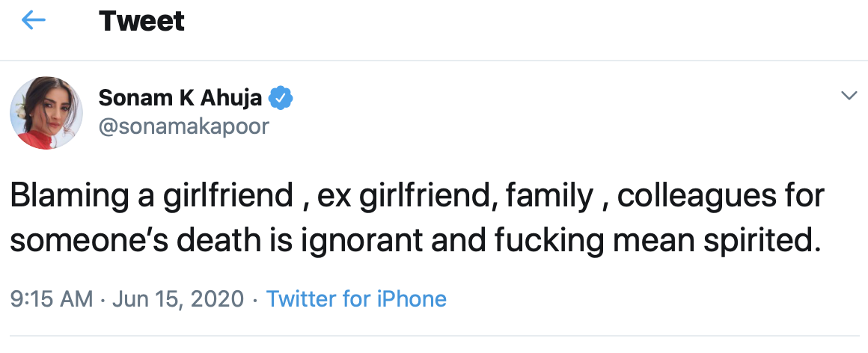Click the blue verified badge
This screenshot has height=353, width=868.
point(281,97)
